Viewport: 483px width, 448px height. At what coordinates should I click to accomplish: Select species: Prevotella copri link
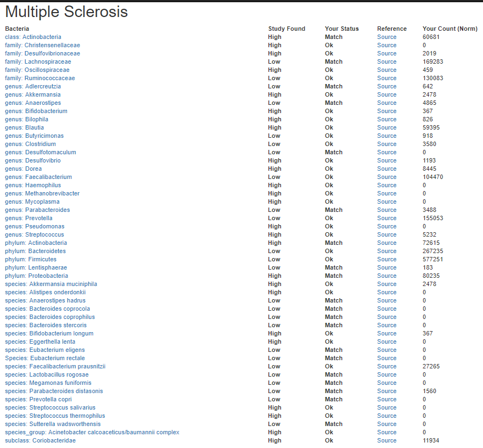(38, 399)
